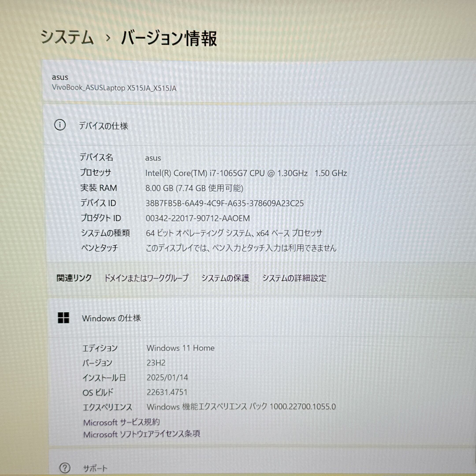Select the RAM value 8.00 GB
This screenshot has height=476, width=476.
(x=194, y=188)
